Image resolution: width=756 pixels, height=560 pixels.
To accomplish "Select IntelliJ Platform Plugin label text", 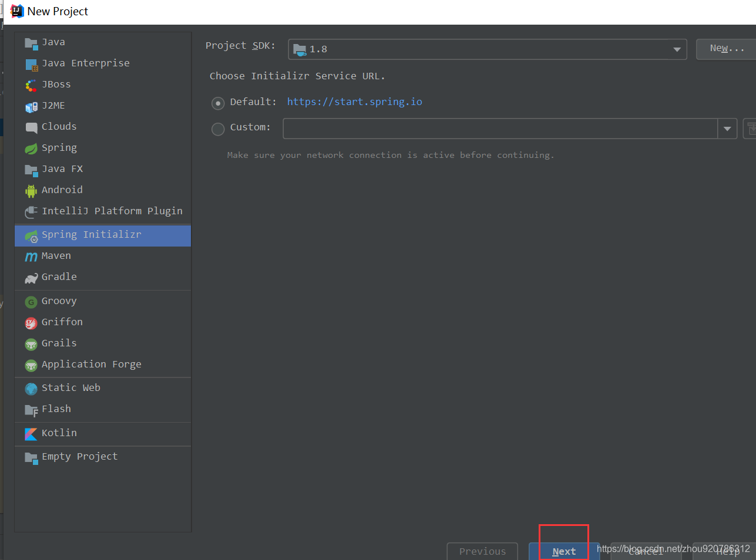I will (x=112, y=211).
